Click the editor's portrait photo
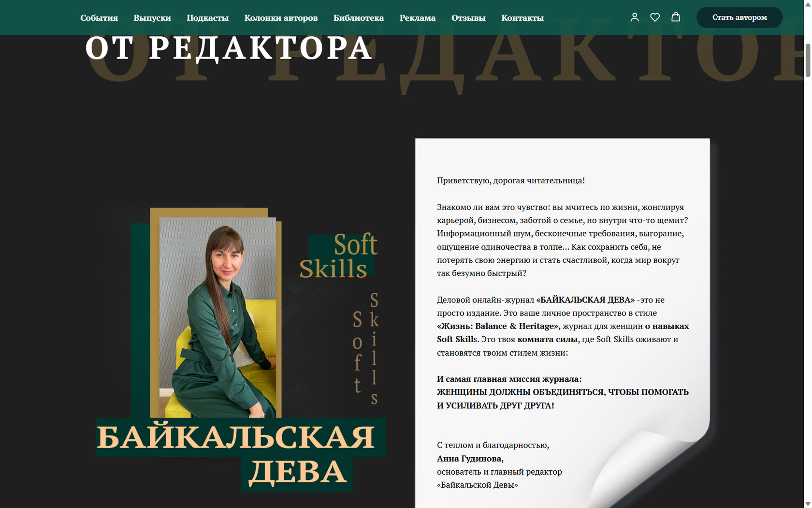This screenshot has width=812, height=508. [x=218, y=317]
